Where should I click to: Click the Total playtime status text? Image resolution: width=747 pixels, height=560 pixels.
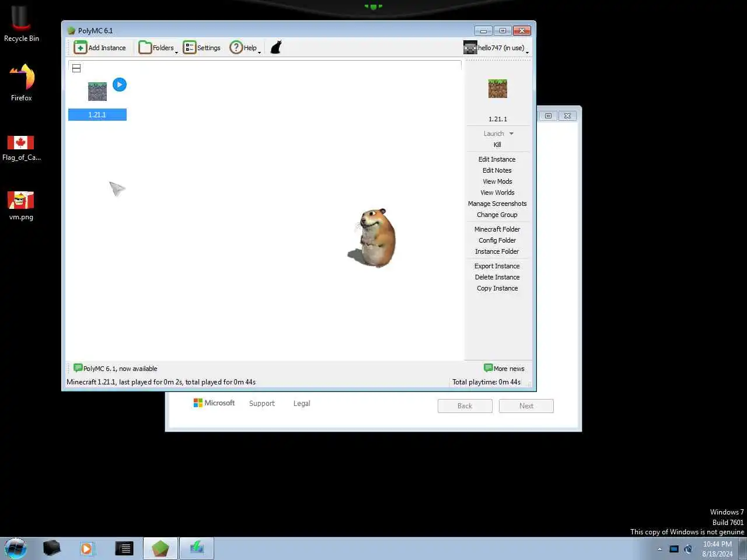coord(486,382)
